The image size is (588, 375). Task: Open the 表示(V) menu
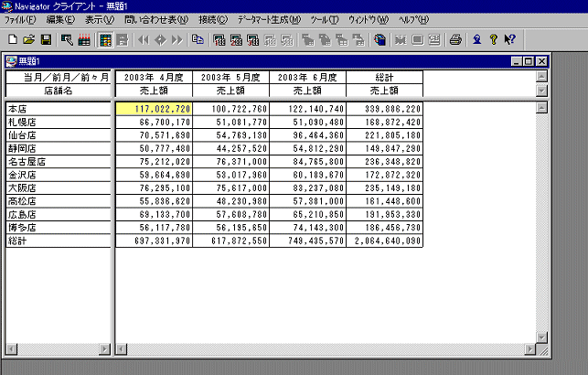click(100, 19)
